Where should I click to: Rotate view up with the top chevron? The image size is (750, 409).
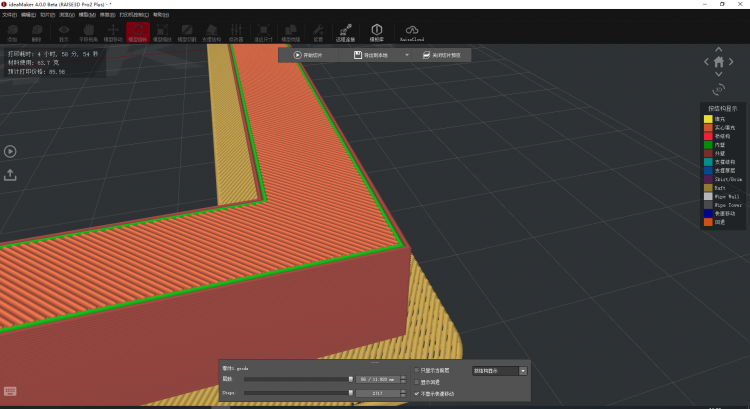coord(718,49)
